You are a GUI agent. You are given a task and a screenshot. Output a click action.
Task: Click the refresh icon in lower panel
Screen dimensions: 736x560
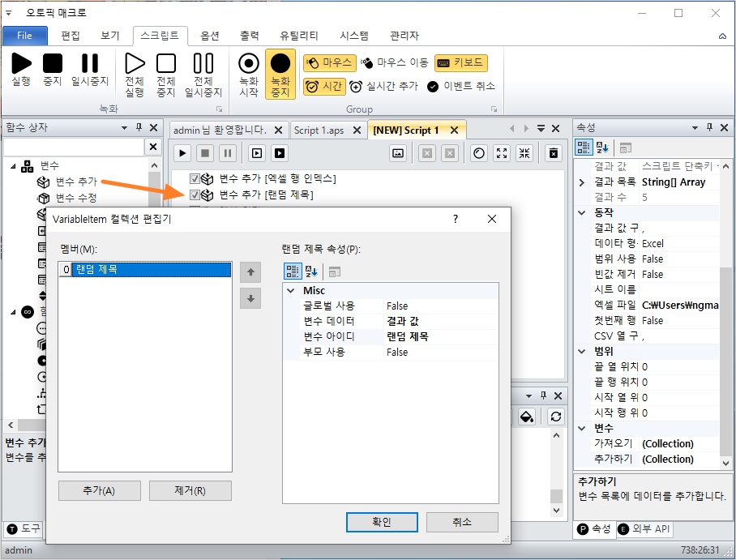coord(556,417)
